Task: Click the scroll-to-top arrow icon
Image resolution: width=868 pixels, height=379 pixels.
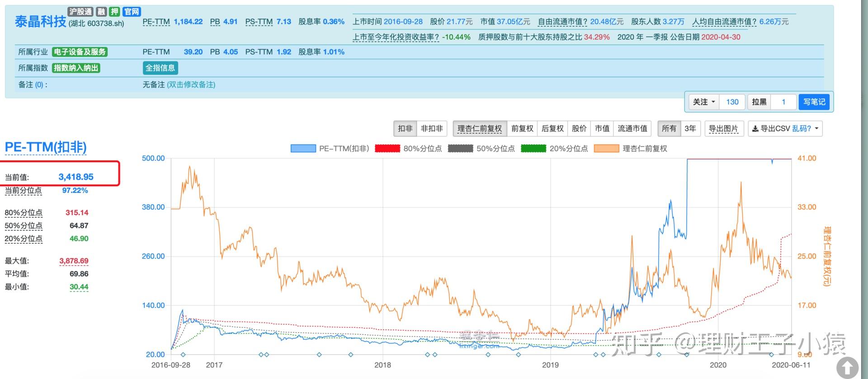Action: [847, 368]
